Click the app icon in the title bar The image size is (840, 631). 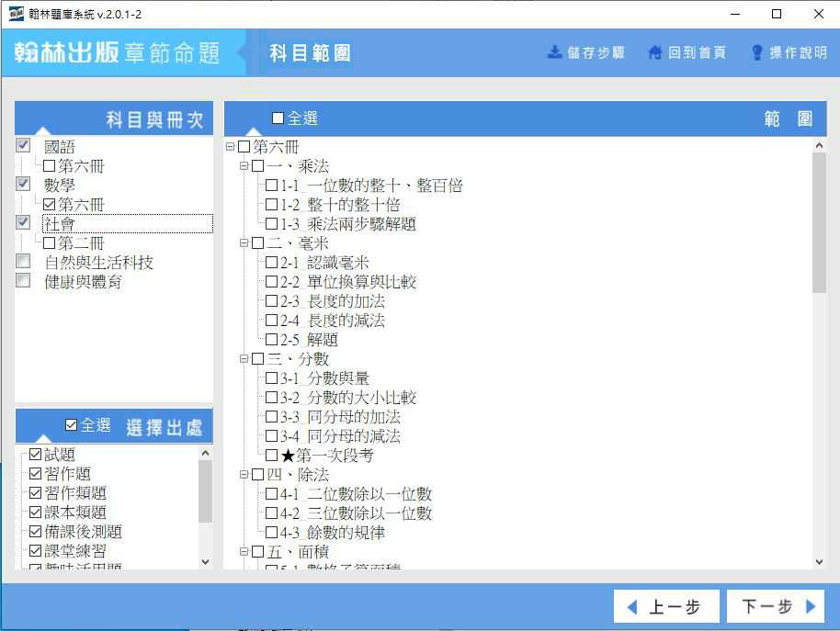(x=16, y=14)
